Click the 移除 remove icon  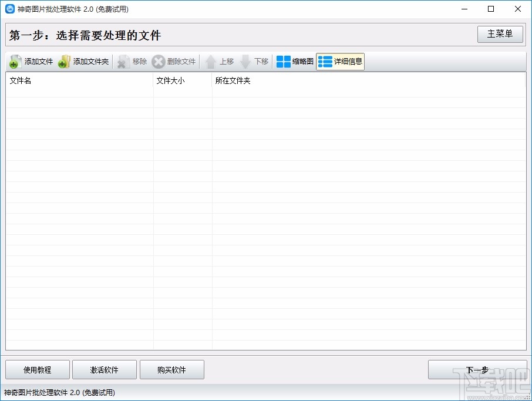[123, 61]
